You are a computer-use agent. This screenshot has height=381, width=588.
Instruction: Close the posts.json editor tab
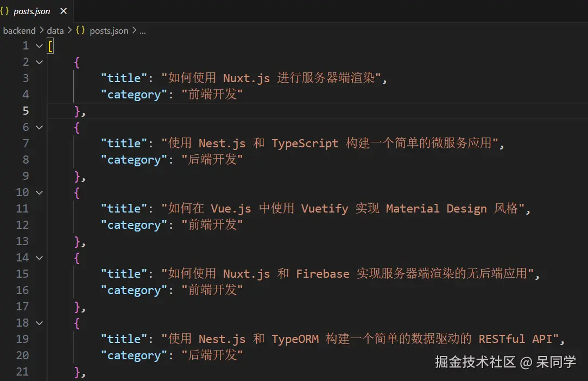[64, 11]
